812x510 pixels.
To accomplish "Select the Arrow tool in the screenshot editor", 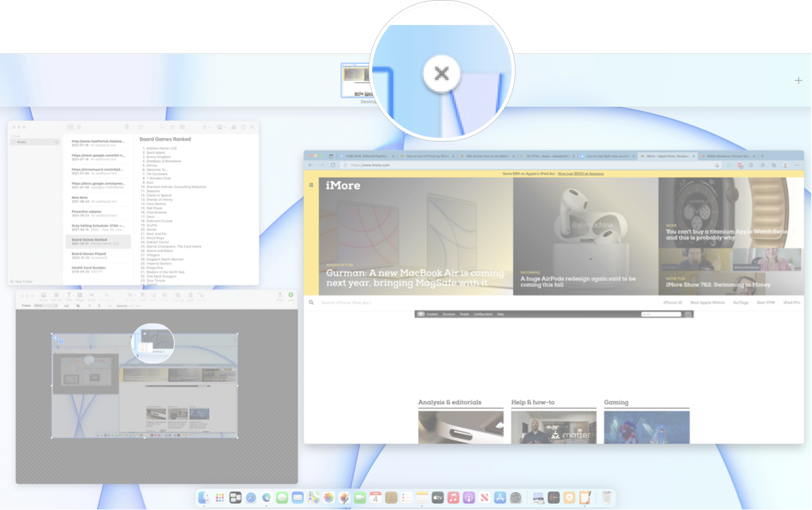I will (x=91, y=296).
